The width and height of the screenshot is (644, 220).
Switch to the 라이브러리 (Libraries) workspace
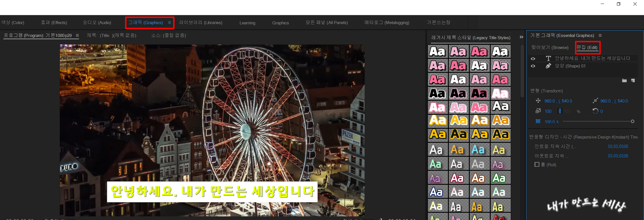(201, 23)
